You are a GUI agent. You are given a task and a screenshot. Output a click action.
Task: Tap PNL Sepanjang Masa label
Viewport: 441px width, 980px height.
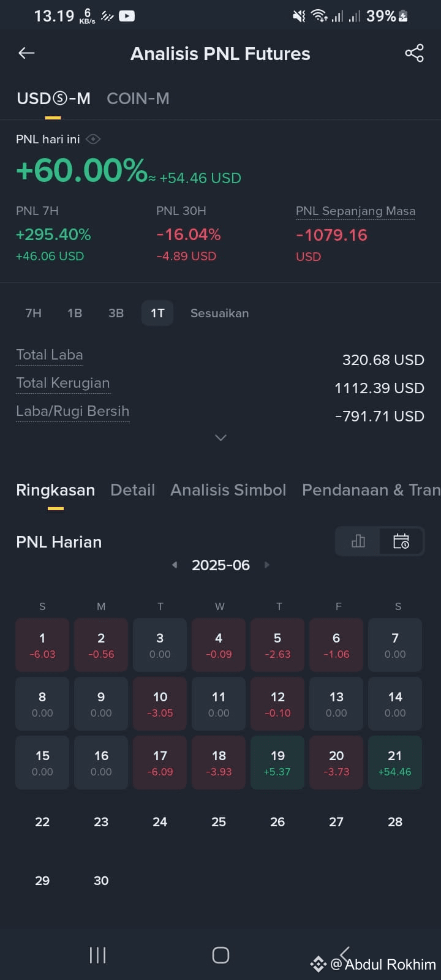coord(355,211)
